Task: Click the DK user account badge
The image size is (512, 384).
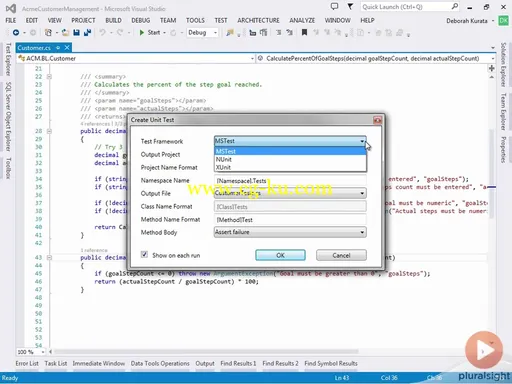Action: (503, 21)
